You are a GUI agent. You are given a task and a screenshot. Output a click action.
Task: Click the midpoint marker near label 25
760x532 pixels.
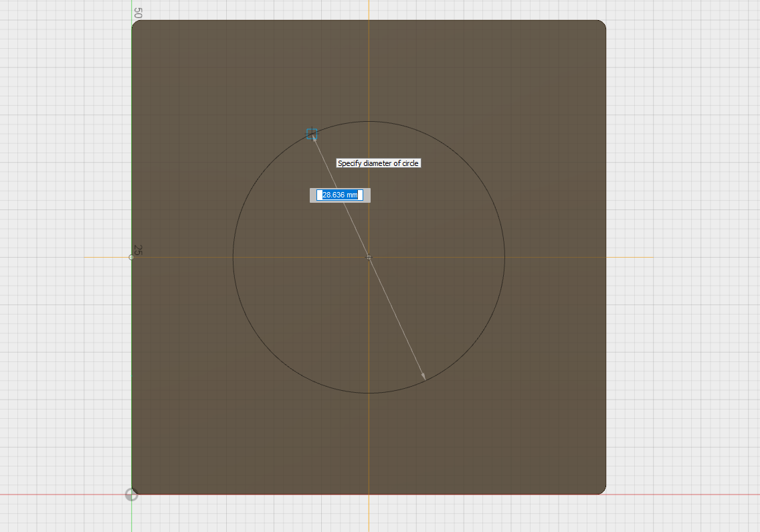131,257
